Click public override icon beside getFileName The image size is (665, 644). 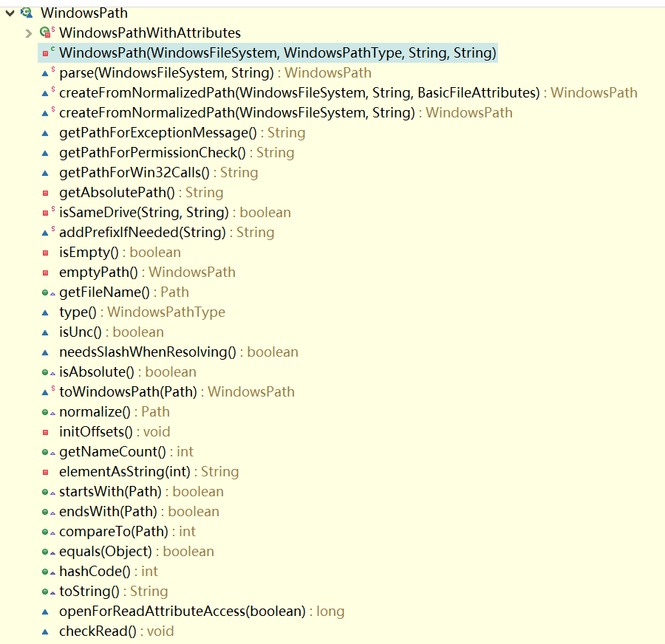pos(48,292)
